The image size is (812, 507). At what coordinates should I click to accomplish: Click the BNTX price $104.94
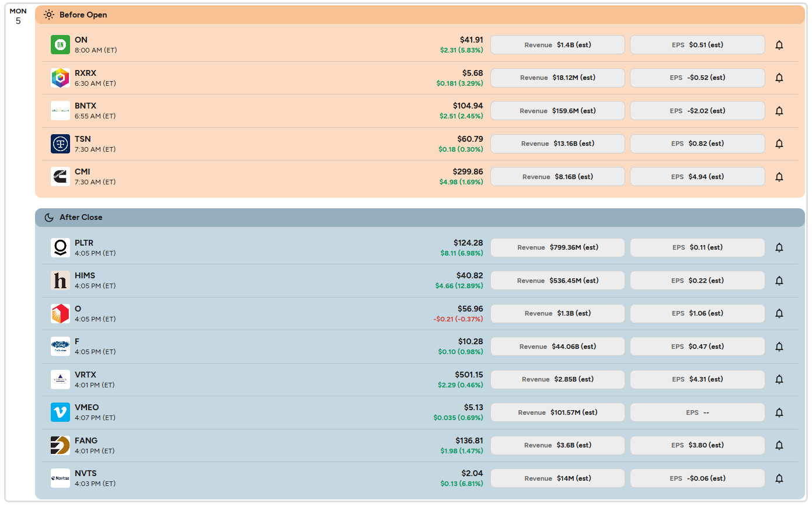coord(468,106)
